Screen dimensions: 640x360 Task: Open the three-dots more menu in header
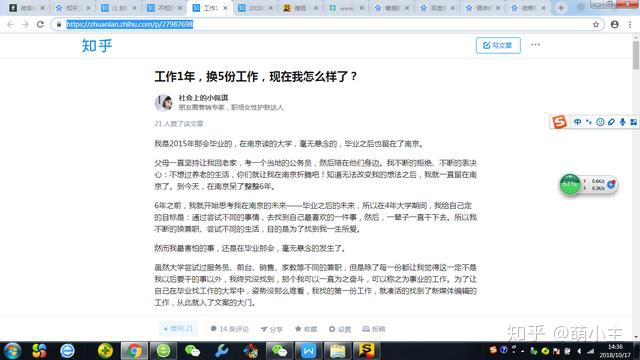535,45
